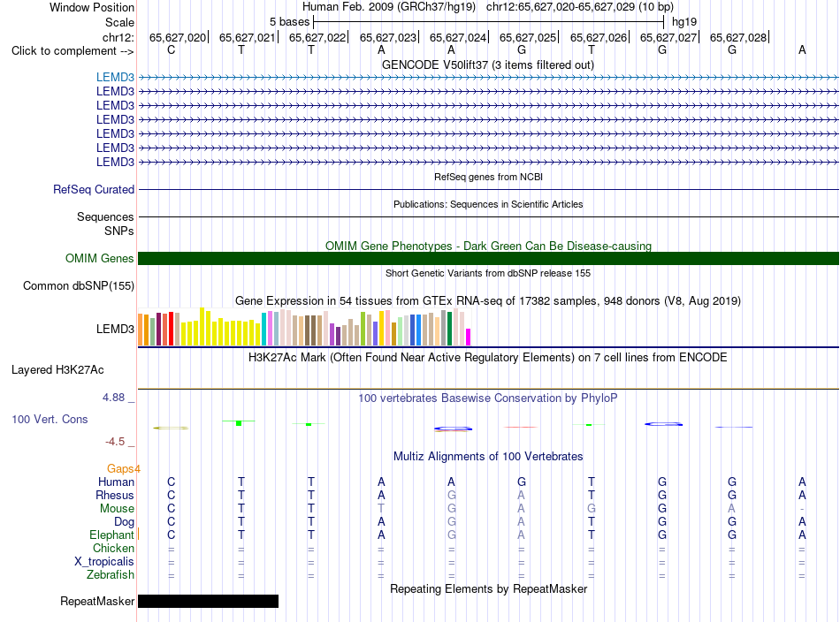Click the single dash gap in Mouse row

[x=802, y=509]
